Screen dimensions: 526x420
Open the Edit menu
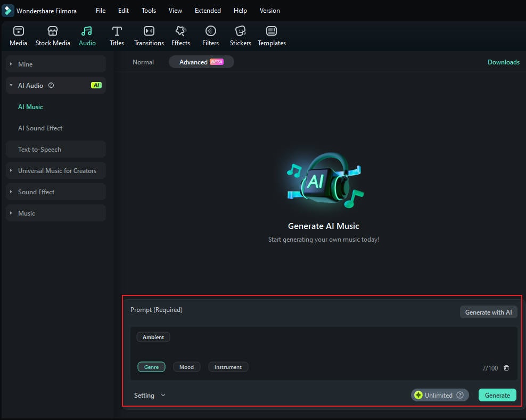124,11
